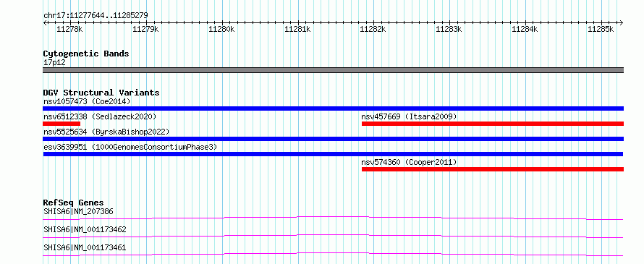Click the 11284k ruler tick label

(525, 29)
